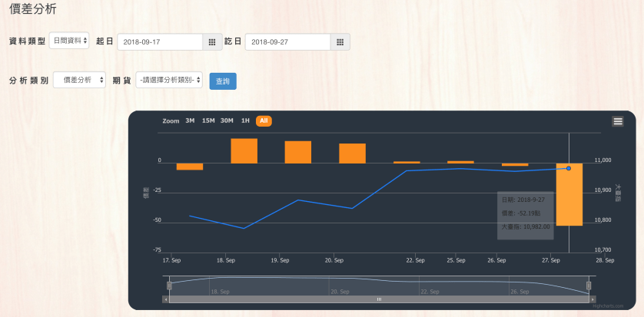Select the All zoom range
The width and height of the screenshot is (644, 317).
(264, 121)
